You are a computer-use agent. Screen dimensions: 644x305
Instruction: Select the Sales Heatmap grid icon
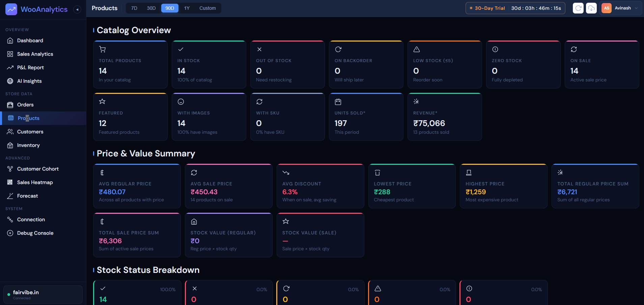click(10, 182)
